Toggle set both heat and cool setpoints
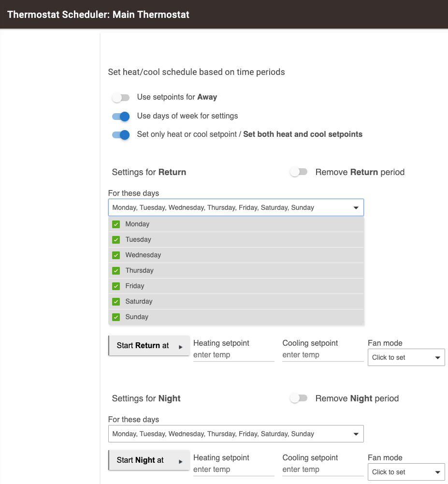The height and width of the screenshot is (484, 448). click(x=121, y=135)
